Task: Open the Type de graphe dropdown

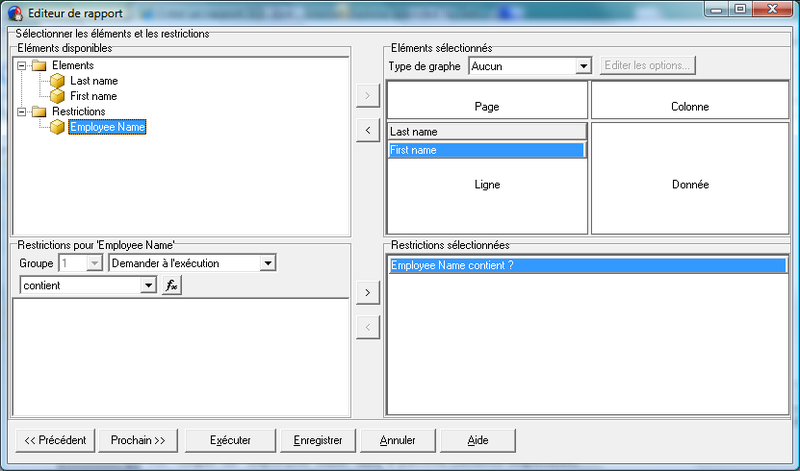Action: [584, 66]
